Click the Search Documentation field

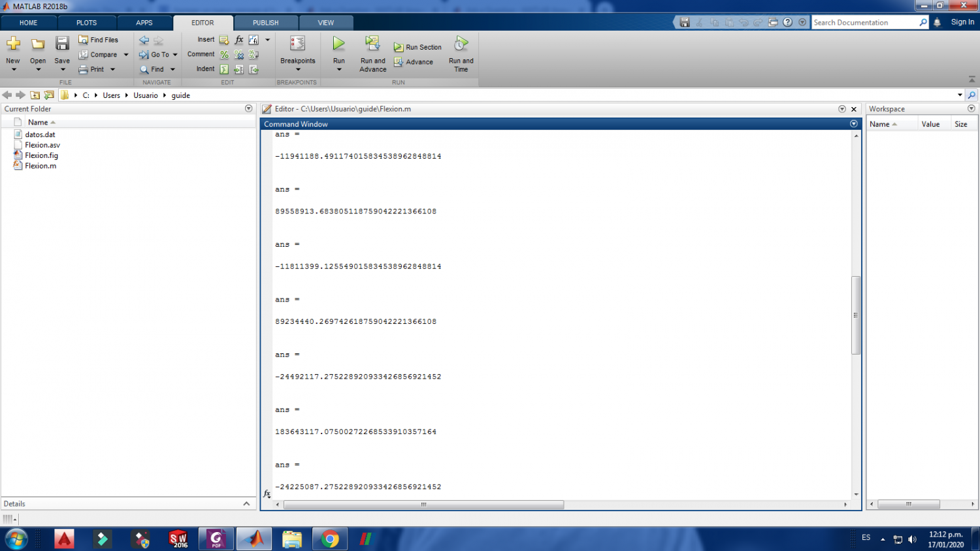pyautogui.click(x=864, y=22)
